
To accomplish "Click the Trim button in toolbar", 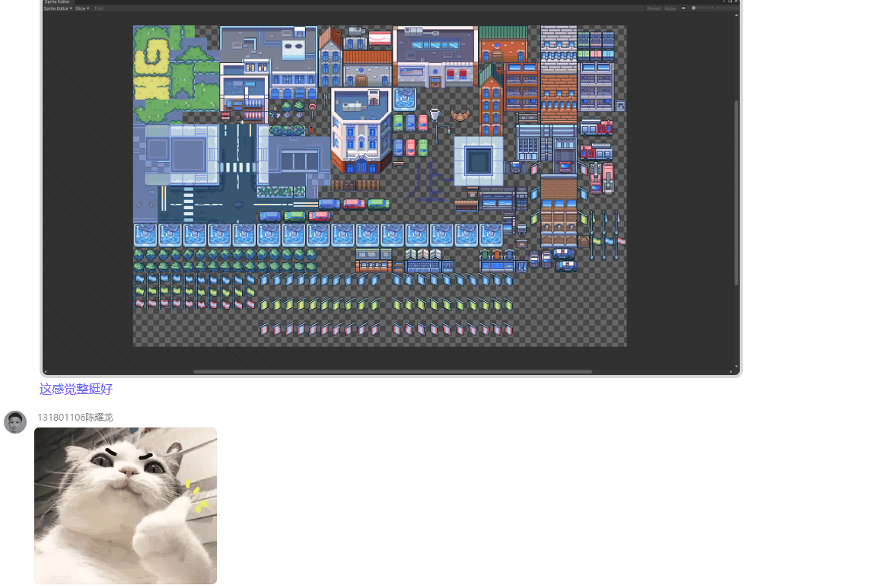I will [99, 8].
